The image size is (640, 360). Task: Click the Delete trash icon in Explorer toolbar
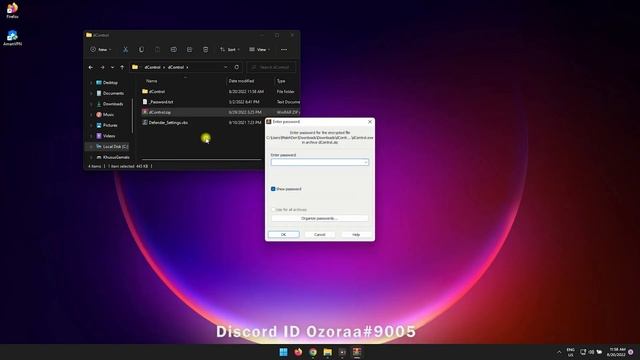tap(205, 49)
